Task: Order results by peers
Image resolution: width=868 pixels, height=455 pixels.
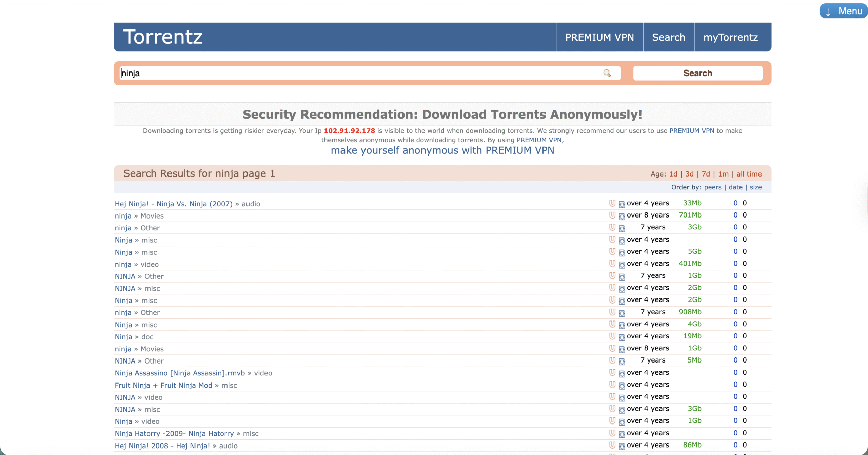Action: (x=713, y=187)
